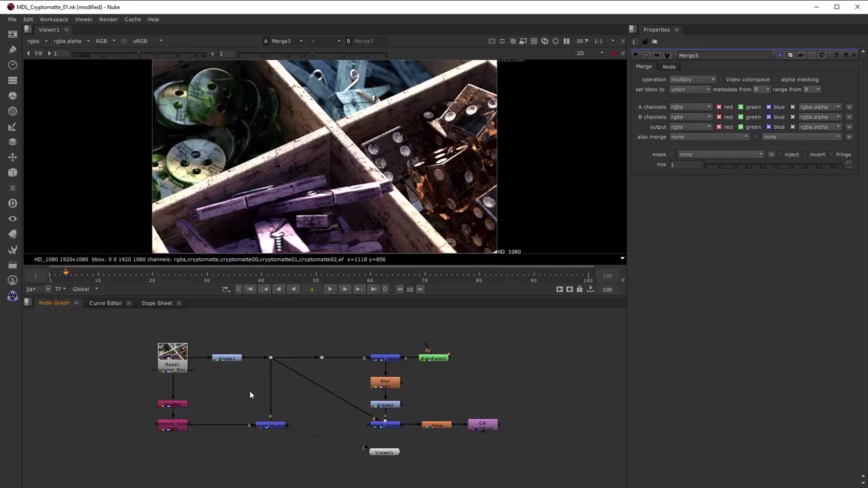Image resolution: width=868 pixels, height=488 pixels.
Task: Enable Video colorspace checkbox
Action: (721, 79)
